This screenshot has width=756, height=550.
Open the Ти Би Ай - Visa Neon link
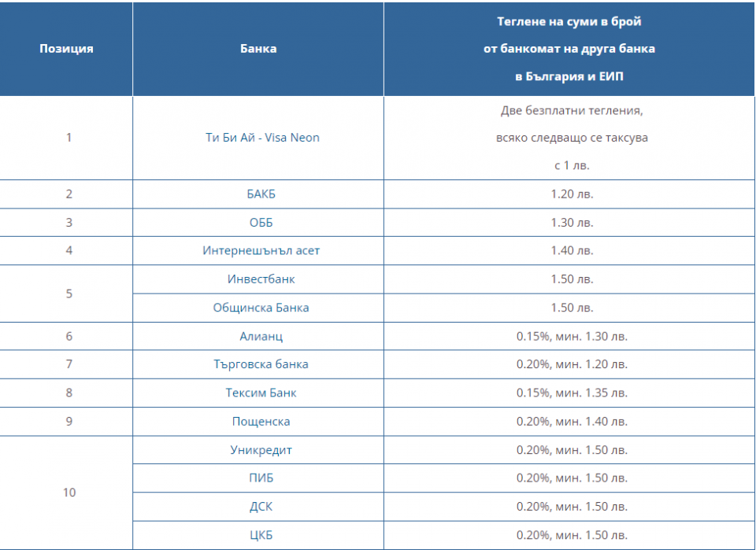261,138
